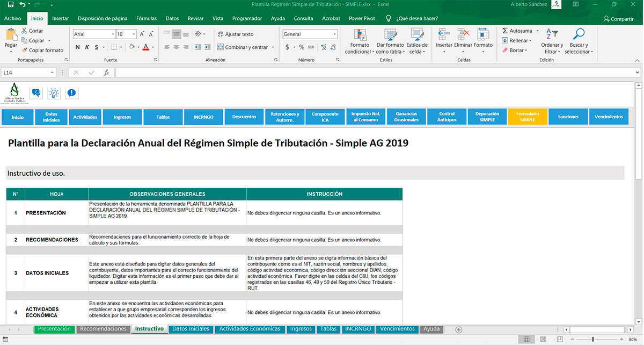Click the Ingresos navigation button
The image size is (644, 345).
point(122,117)
